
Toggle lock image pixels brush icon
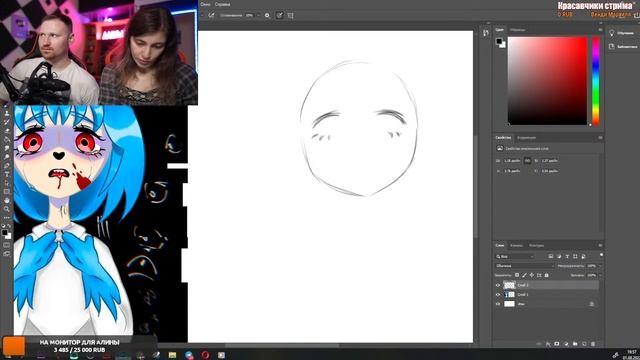(524, 275)
